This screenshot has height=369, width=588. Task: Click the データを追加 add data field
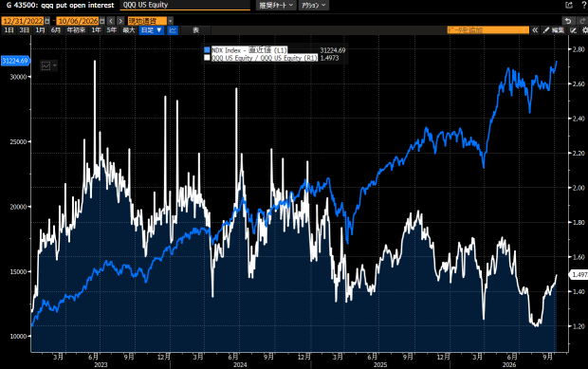click(x=487, y=30)
